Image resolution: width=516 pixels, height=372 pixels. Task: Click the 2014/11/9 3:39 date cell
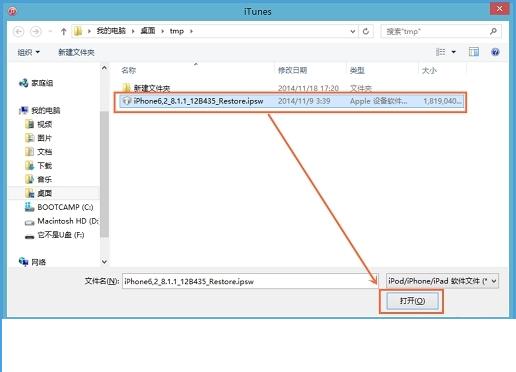(x=304, y=101)
